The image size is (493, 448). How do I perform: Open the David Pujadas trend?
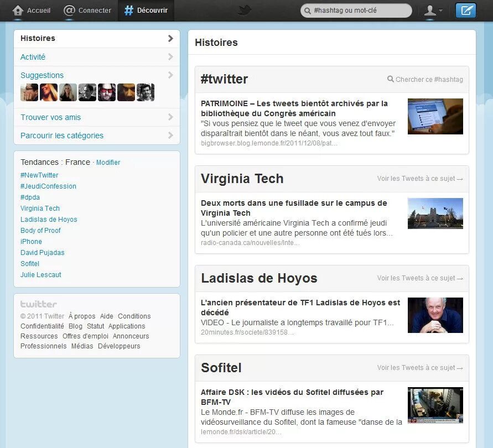coord(43,252)
